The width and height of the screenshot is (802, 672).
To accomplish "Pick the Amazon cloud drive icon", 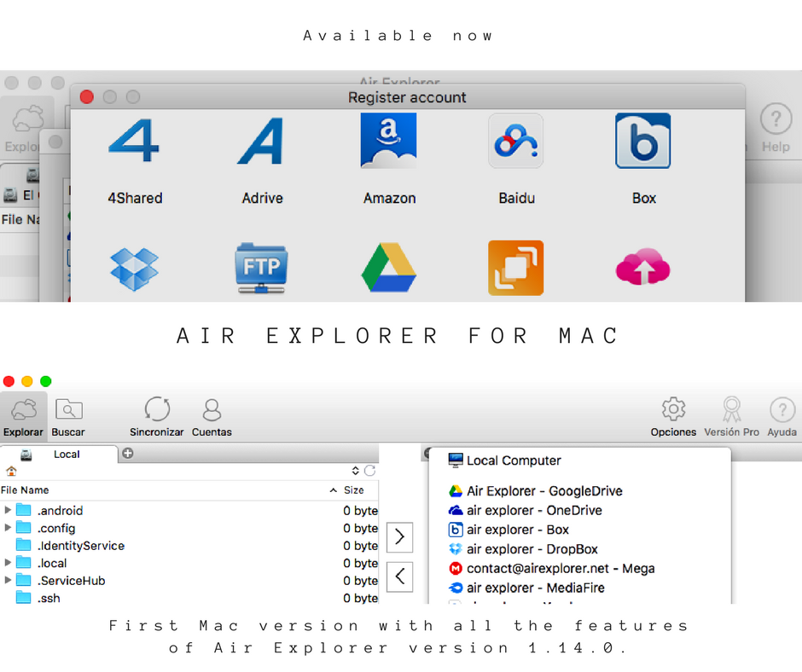I will coord(389,141).
